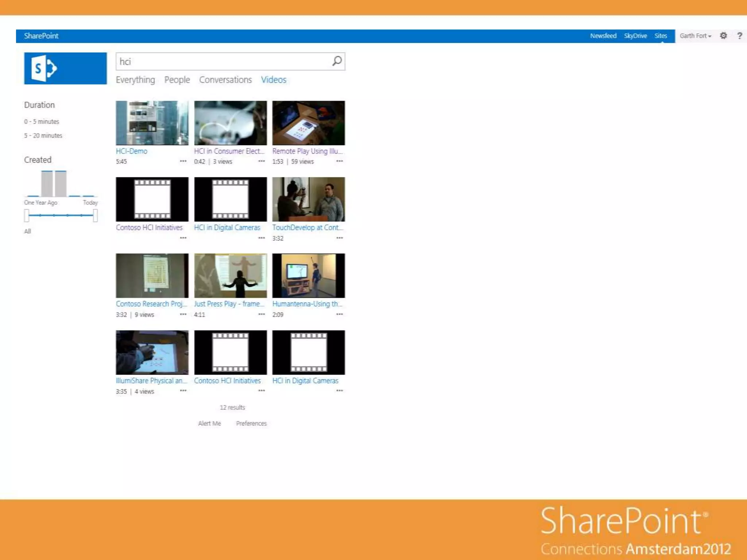Open ellipsis menu for HCI-Demo video

183,161
